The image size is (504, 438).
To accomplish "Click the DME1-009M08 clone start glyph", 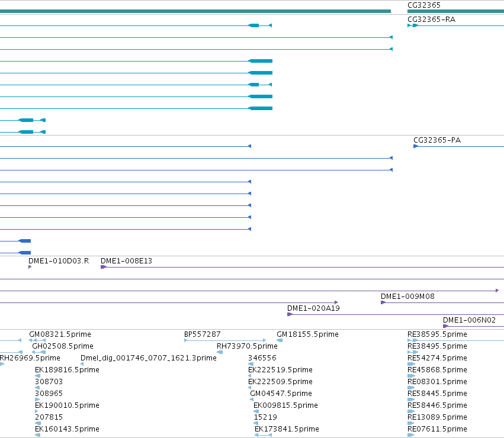I will (x=383, y=302).
